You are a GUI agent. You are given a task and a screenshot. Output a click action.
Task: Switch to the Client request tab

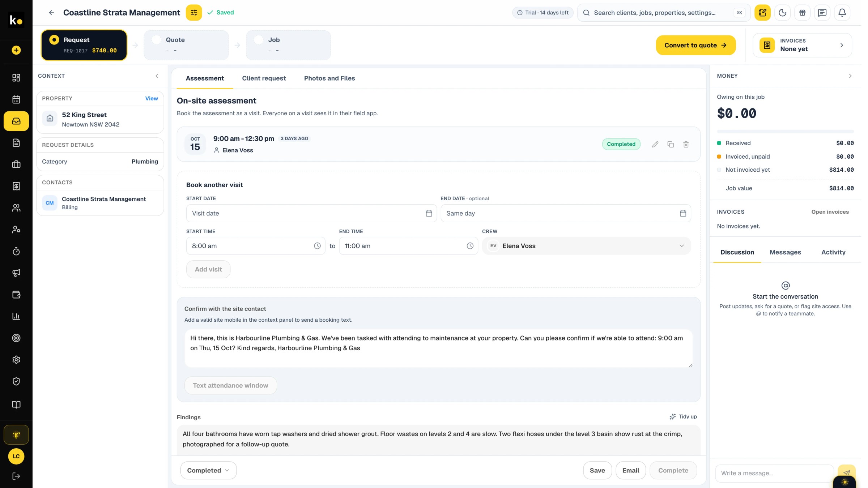[x=264, y=78]
